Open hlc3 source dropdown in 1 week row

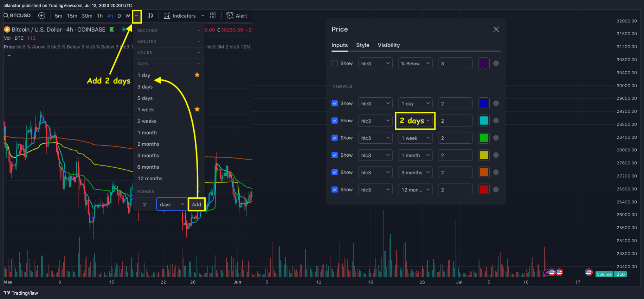(x=375, y=138)
